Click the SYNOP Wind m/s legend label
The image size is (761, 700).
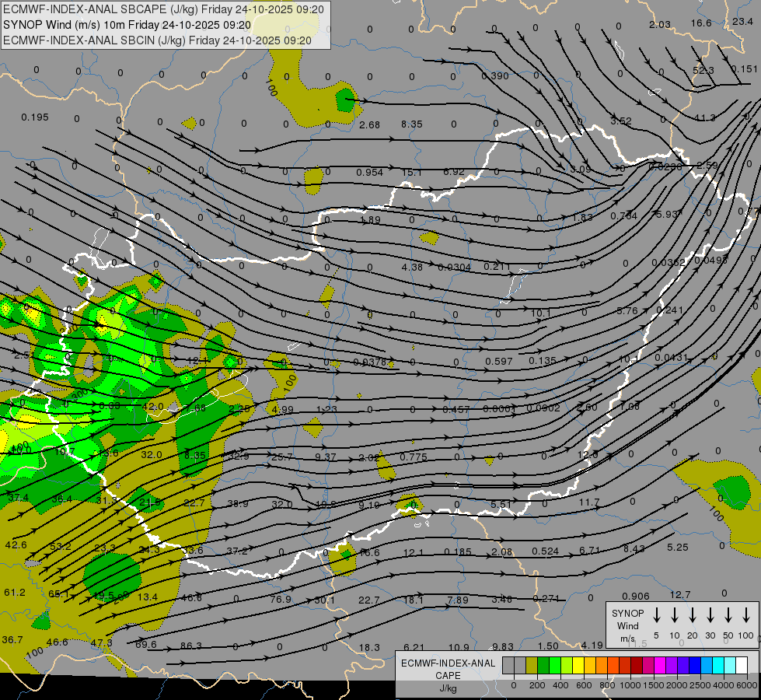(x=627, y=625)
